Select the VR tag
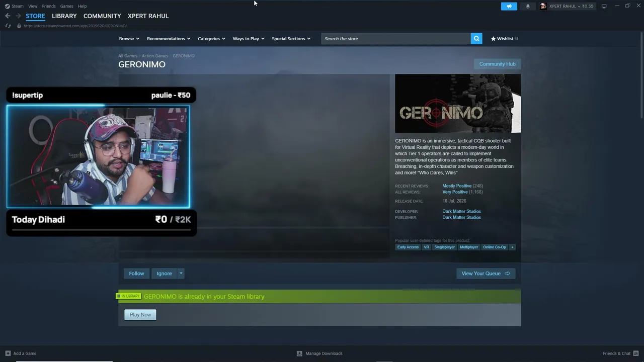The image size is (644, 362). pos(426,247)
